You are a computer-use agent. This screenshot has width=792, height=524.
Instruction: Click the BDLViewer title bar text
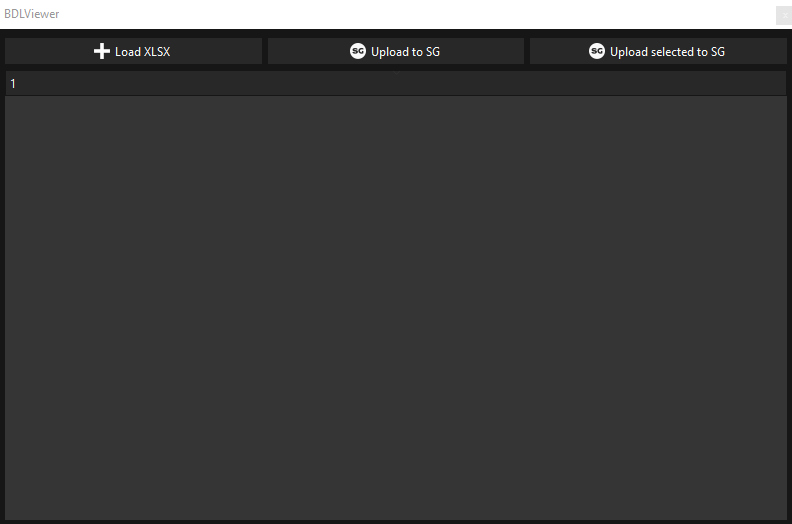32,14
